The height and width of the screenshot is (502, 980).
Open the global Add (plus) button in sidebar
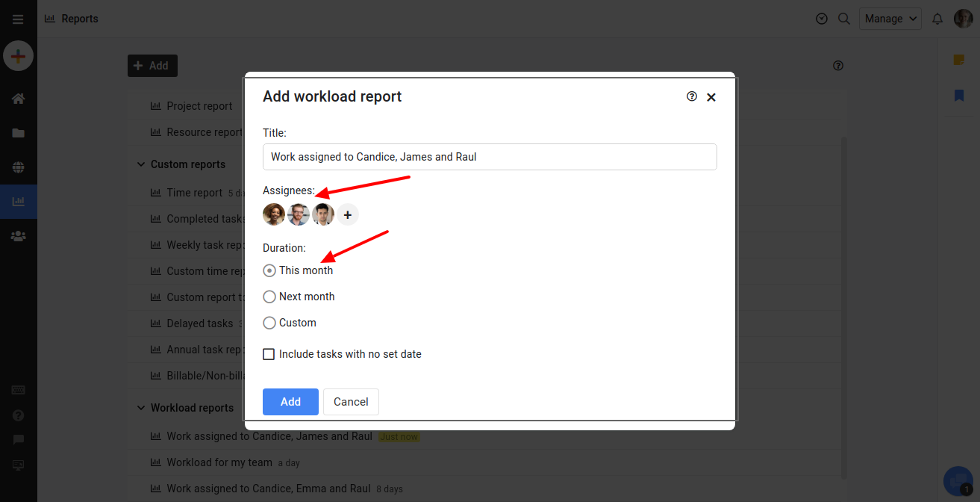pyautogui.click(x=18, y=55)
